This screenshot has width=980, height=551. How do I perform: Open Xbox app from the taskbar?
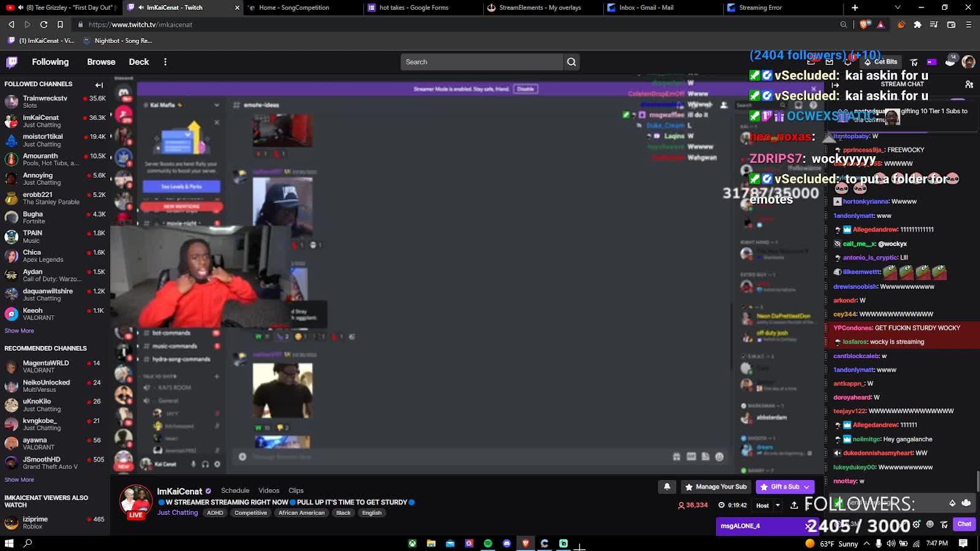412,543
